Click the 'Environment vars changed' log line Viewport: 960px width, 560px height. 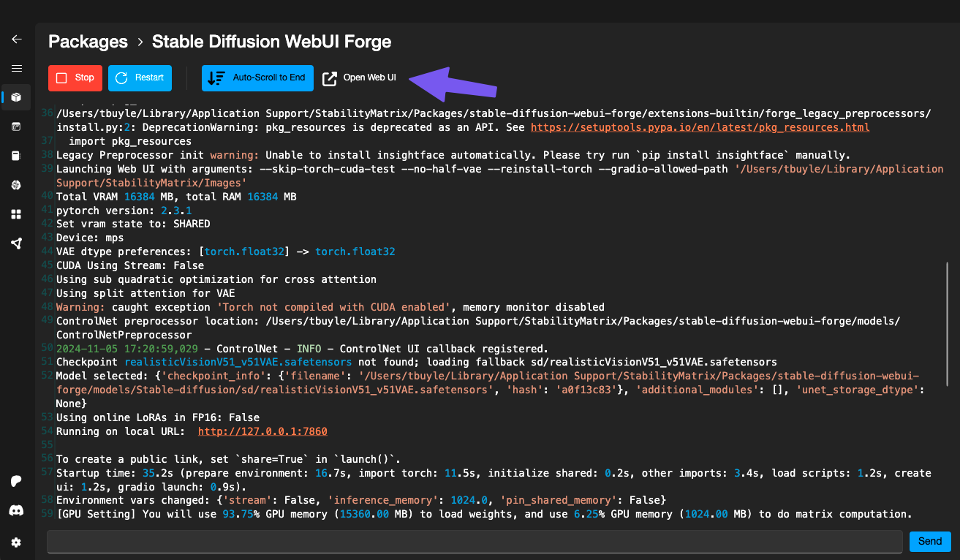pos(361,501)
